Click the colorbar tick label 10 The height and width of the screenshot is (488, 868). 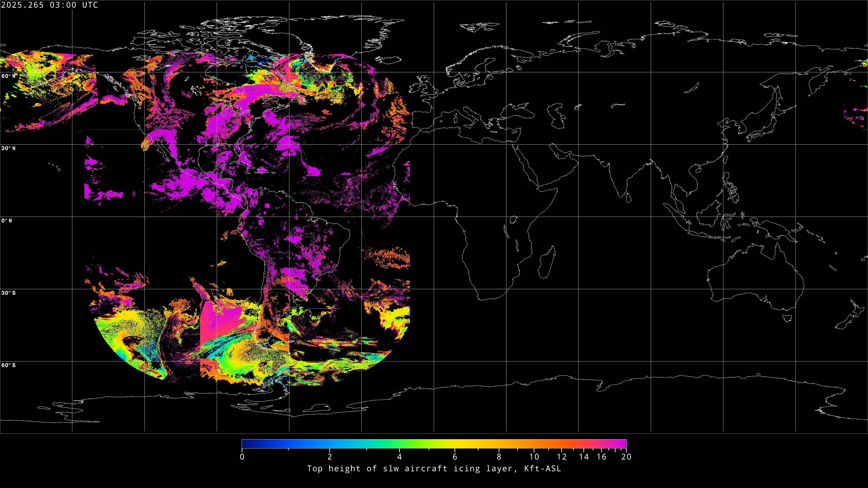pos(534,457)
